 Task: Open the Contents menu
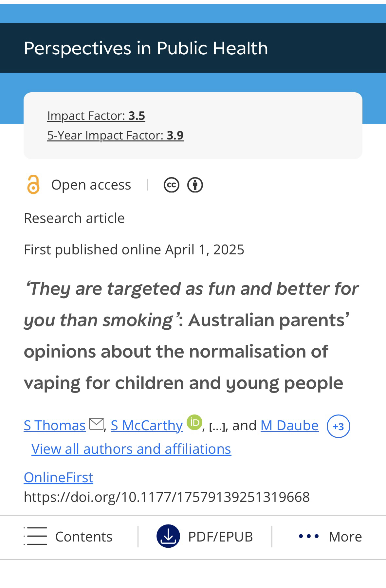[83, 537]
